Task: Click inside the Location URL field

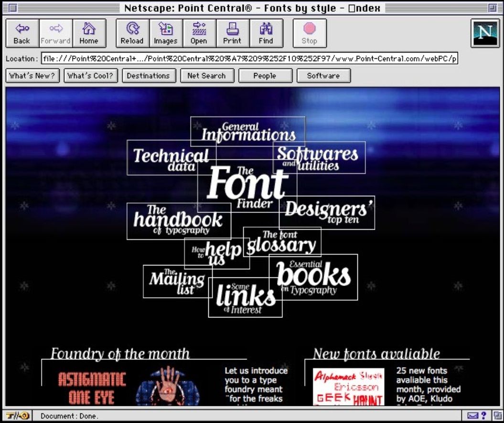Action: [x=249, y=59]
